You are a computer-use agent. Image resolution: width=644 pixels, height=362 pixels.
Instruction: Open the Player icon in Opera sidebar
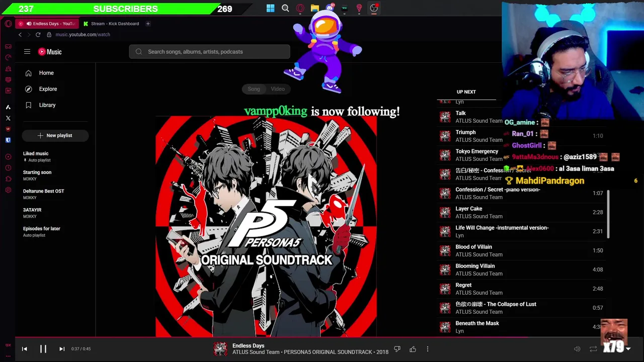pyautogui.click(x=8, y=157)
